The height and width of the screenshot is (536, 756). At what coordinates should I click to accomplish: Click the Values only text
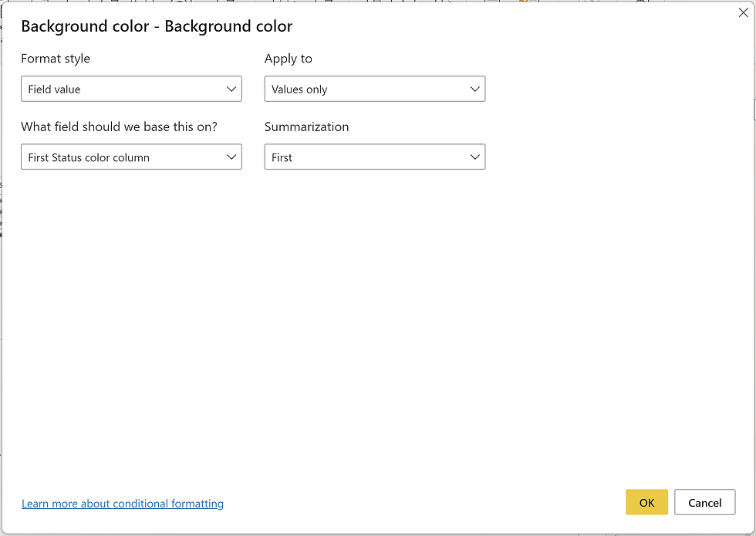(299, 89)
